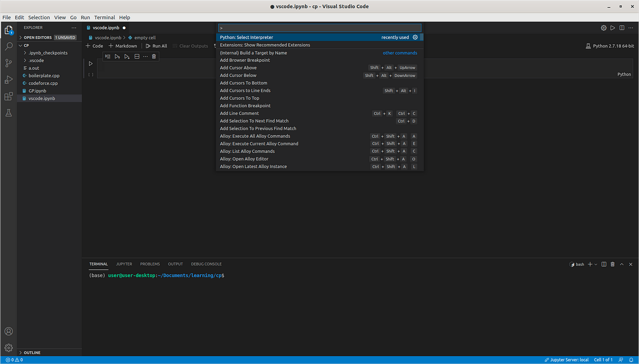Select the vscode.ipynb editor tab
639x364 pixels.
(x=106, y=28)
